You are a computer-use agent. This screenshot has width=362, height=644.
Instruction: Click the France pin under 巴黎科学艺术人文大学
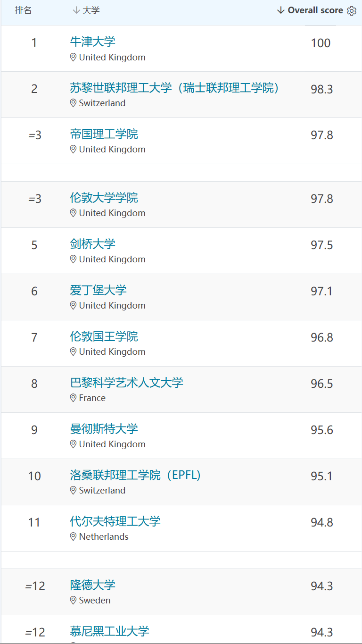pyautogui.click(x=73, y=398)
